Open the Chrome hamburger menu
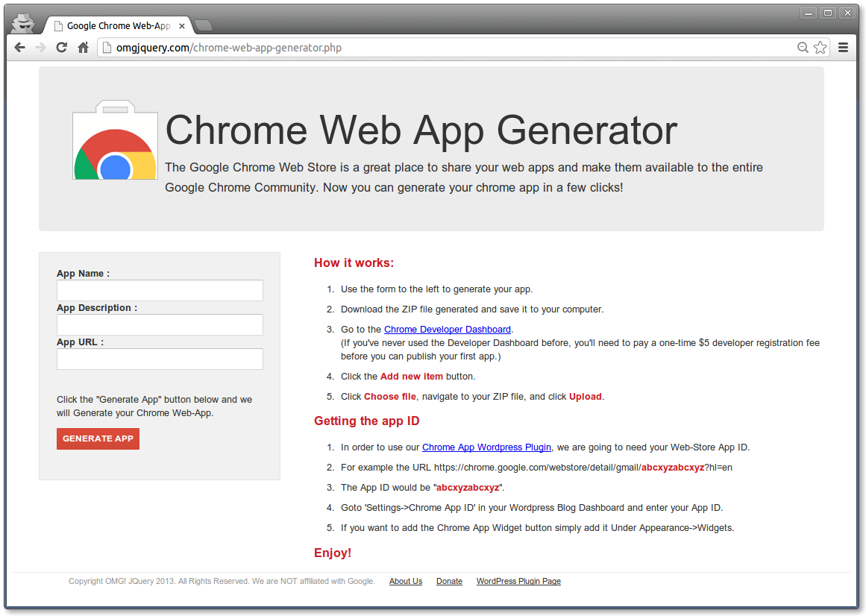Screen dimensions: 866x616 tap(843, 48)
